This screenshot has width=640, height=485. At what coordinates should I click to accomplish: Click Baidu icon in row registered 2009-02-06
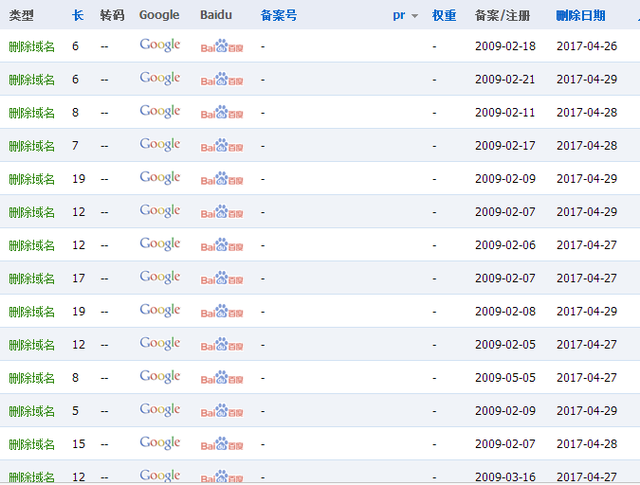(x=222, y=245)
